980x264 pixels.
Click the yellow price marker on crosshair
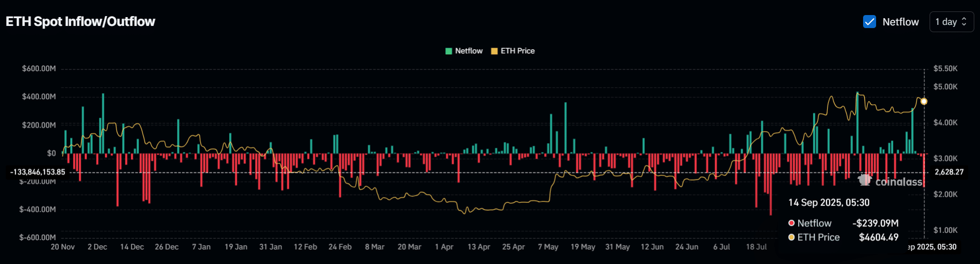point(924,102)
